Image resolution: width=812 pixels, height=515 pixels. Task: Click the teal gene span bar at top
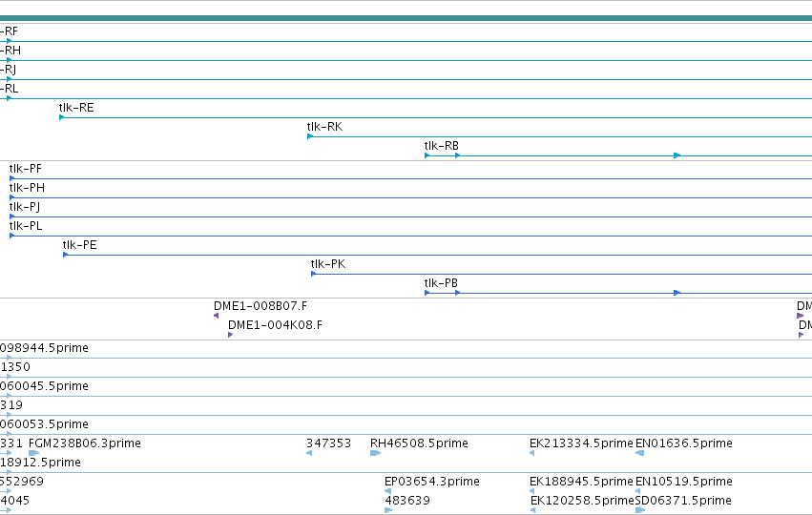(406, 18)
